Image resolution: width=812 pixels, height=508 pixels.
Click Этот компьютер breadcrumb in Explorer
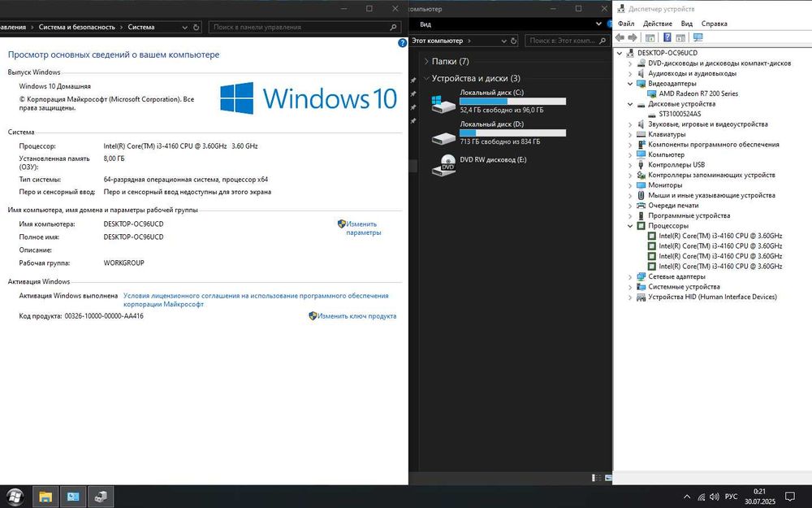[438, 41]
